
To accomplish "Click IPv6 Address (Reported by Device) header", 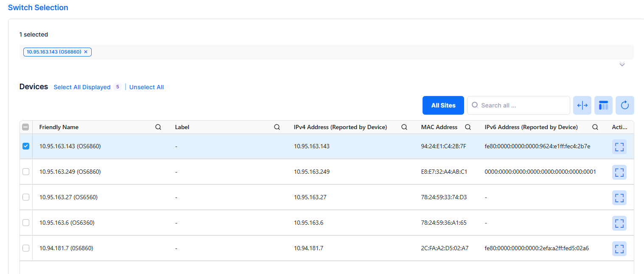I will tap(531, 127).
